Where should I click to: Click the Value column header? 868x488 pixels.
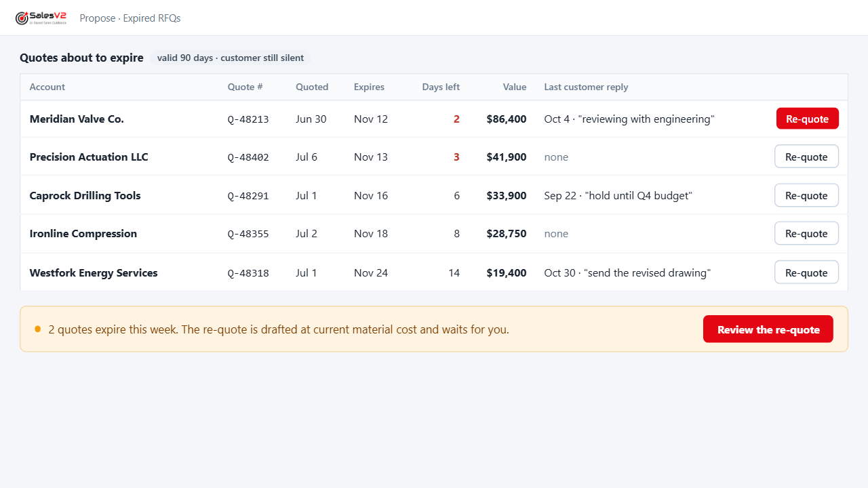515,87
